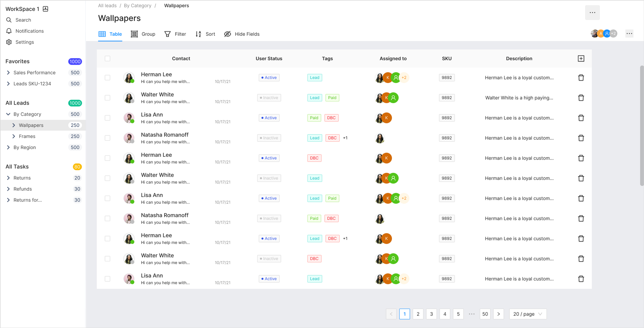Click the ellipsis next to the member avatars
Screen dimensions: 644x328
(629, 33)
